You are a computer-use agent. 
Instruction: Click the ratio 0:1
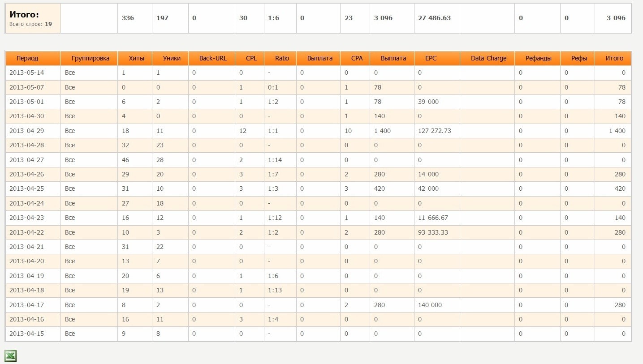(x=273, y=87)
